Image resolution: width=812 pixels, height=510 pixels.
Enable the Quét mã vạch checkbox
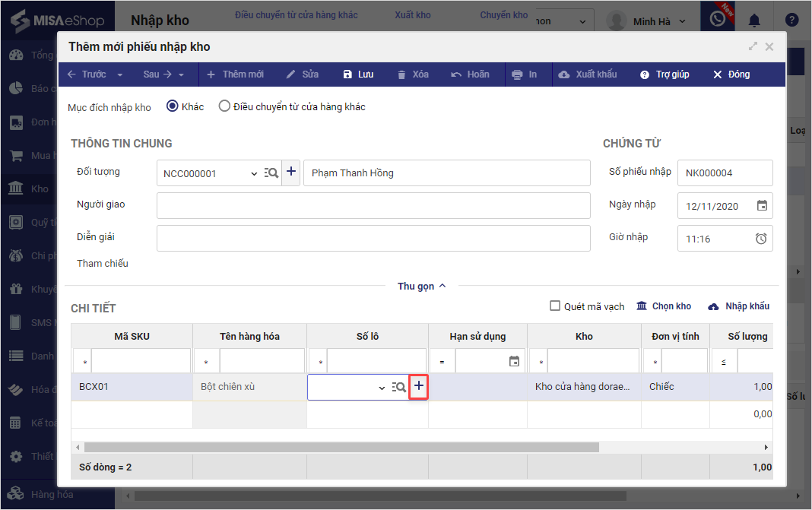click(554, 306)
